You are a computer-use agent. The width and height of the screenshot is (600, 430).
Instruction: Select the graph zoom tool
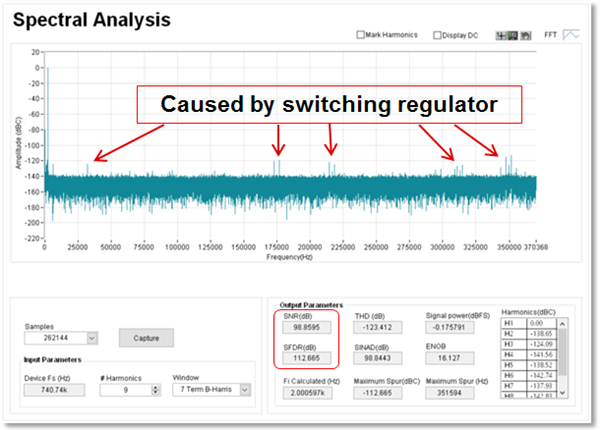coord(512,35)
